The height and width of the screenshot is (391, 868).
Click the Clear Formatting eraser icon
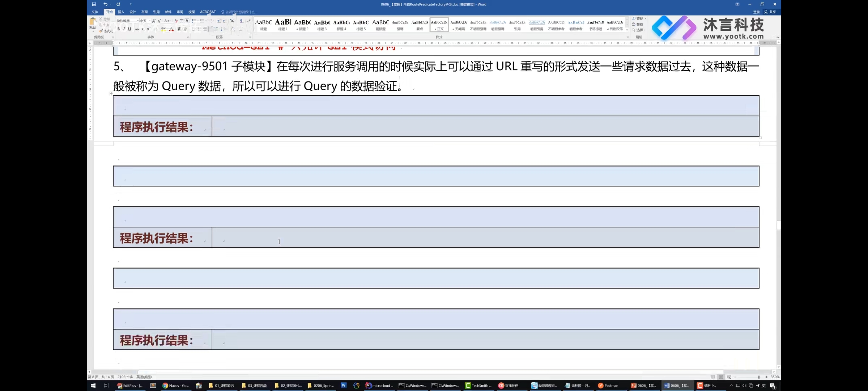pyautogui.click(x=176, y=21)
